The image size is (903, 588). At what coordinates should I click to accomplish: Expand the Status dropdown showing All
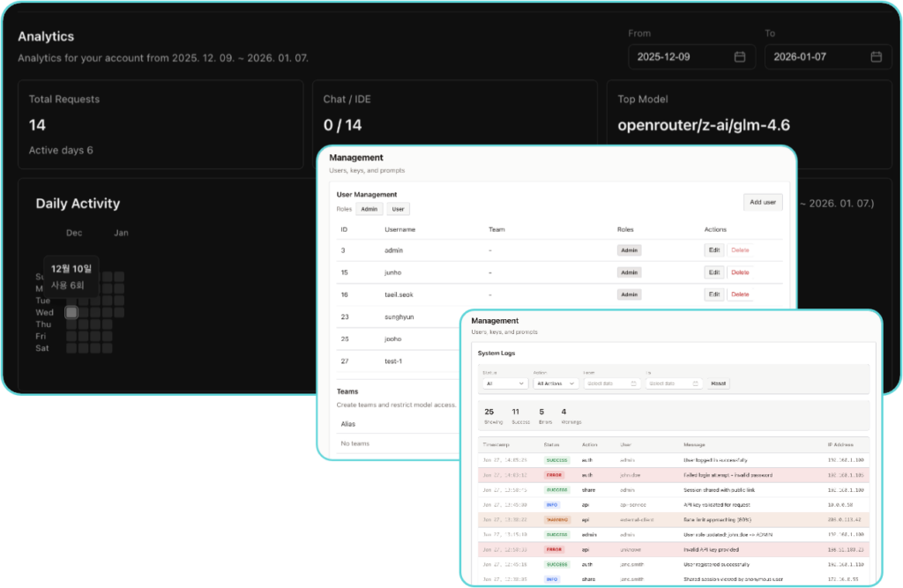[x=505, y=383]
